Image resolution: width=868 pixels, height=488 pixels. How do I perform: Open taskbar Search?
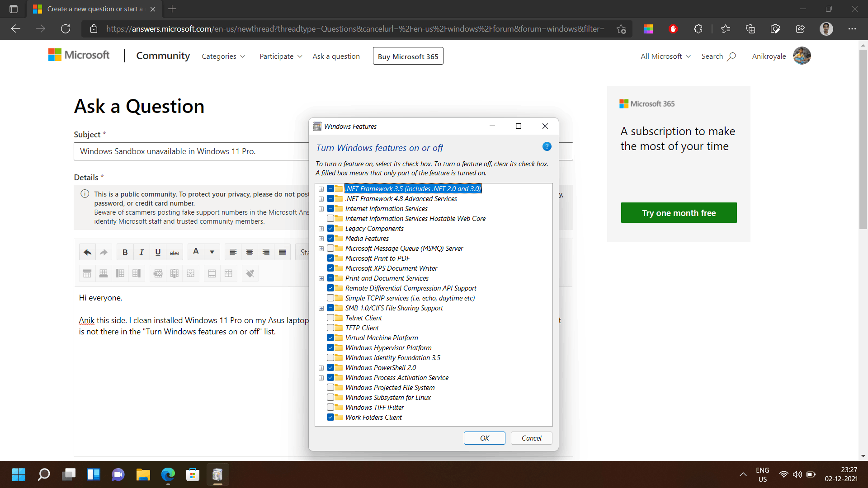pyautogui.click(x=44, y=474)
